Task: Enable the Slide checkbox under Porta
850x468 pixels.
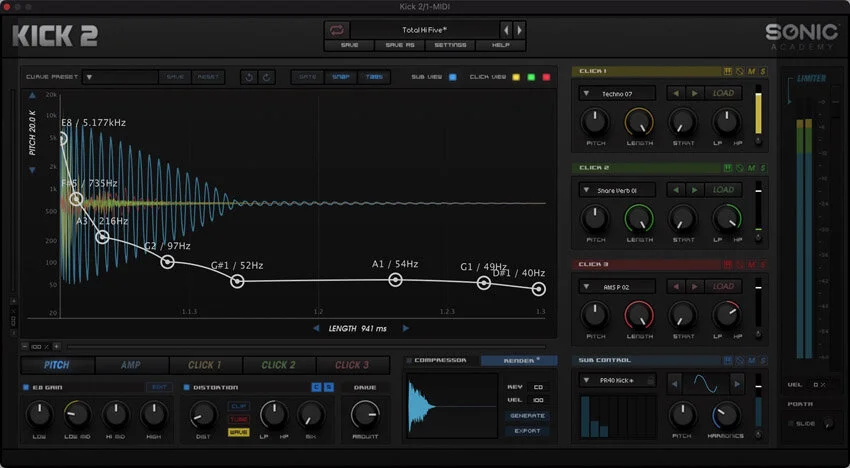Action: click(790, 424)
